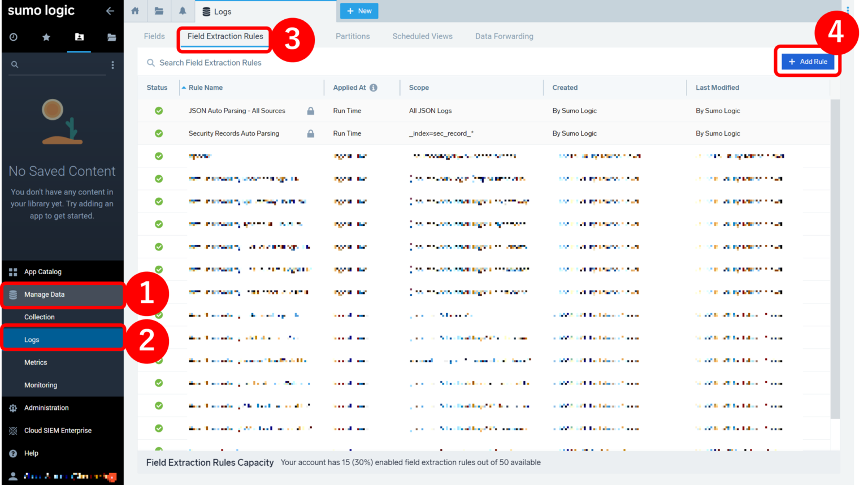The height and width of the screenshot is (485, 868).
Task: Toggle status of JSON Auto Parsing - All Sources
Action: click(159, 111)
